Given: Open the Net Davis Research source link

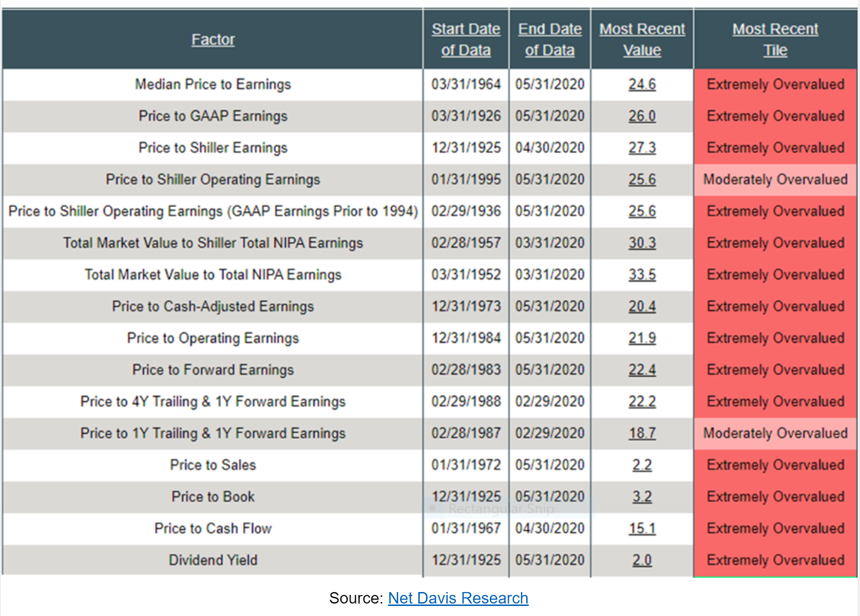Looking at the screenshot, I should click(458, 598).
